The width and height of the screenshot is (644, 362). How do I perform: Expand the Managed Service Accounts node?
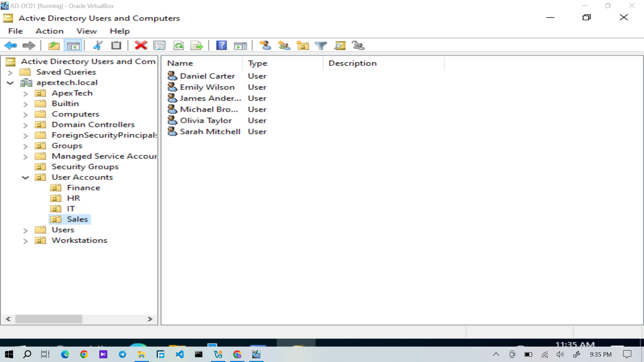pos(25,157)
